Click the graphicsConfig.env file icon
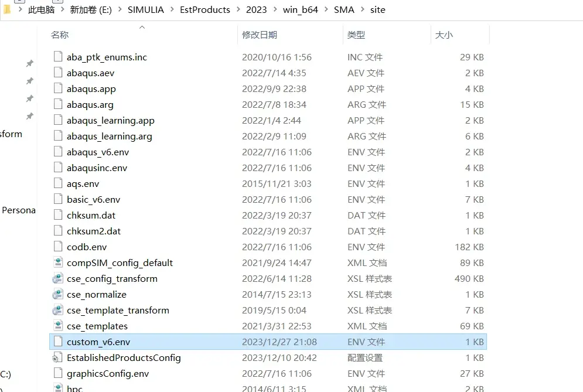Screen dimensions: 583x392 [58, 373]
